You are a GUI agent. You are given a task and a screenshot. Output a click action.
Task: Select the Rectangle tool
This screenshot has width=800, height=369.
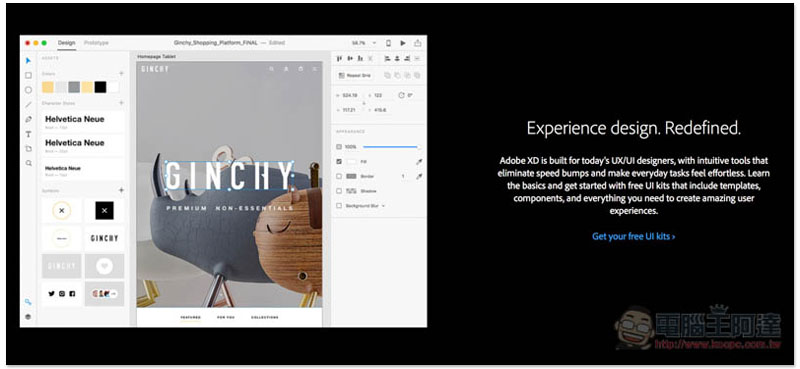point(29,75)
